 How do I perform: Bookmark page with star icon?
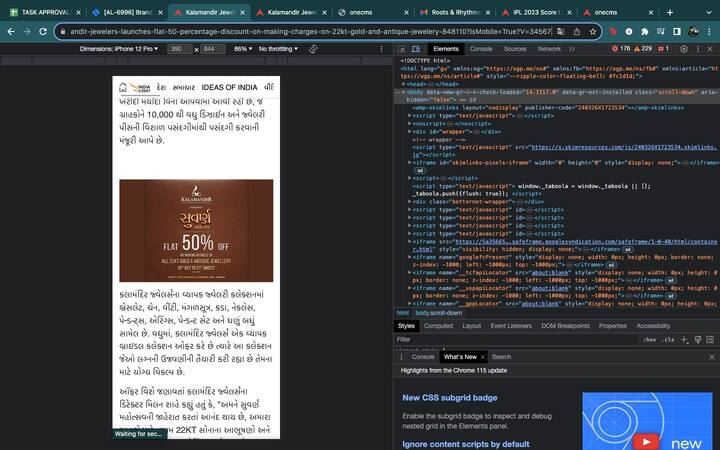pos(592,31)
